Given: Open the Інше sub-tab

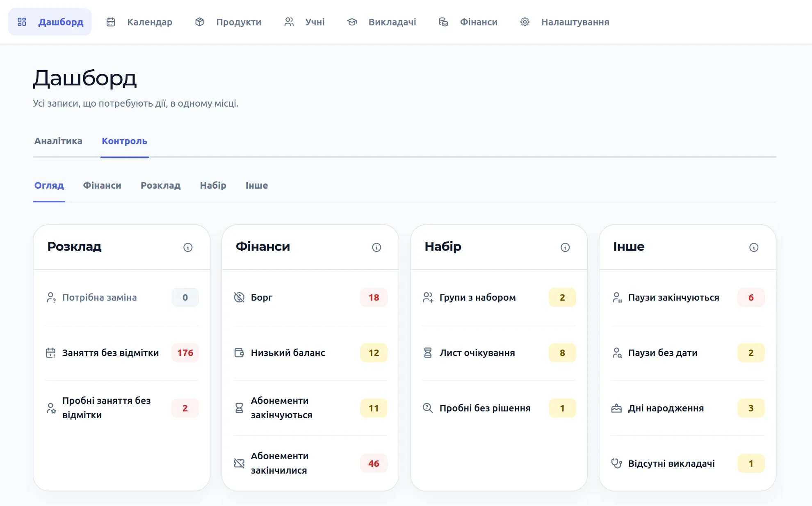Looking at the screenshot, I should 257,185.
